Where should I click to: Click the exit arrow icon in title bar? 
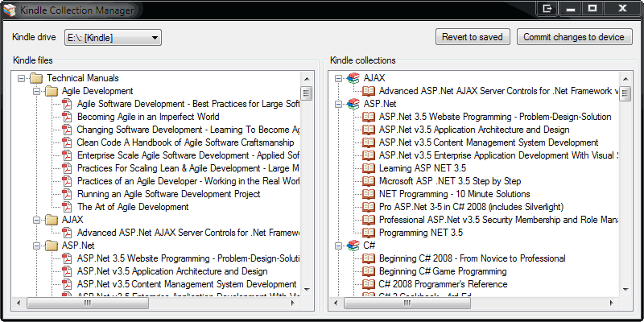(547, 8)
